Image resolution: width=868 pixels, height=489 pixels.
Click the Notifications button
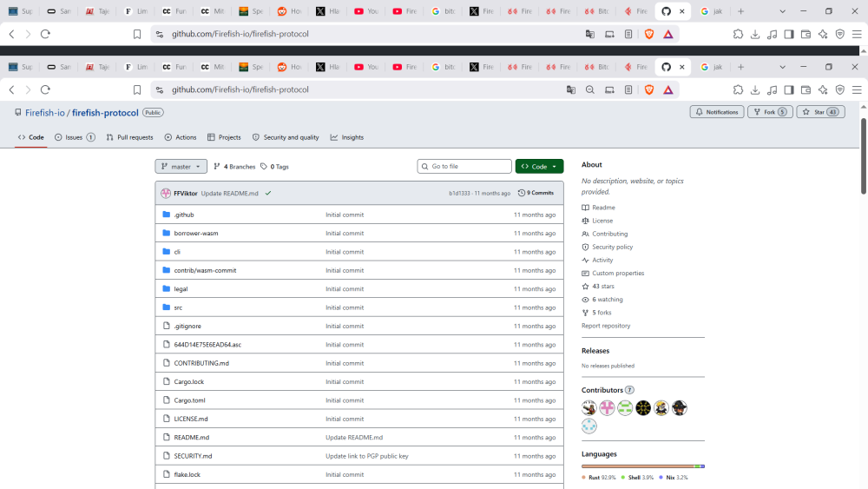coord(717,112)
